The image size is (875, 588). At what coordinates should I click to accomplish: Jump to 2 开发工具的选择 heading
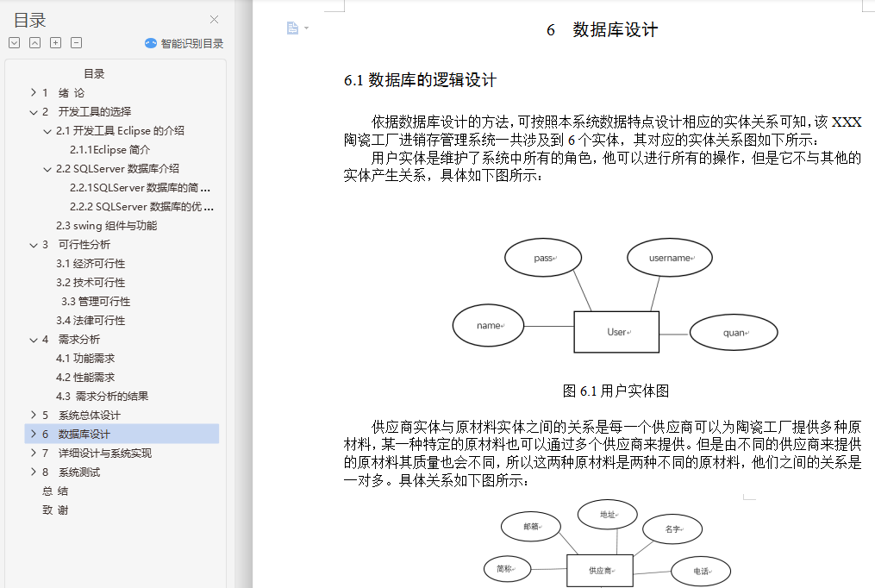(87, 111)
